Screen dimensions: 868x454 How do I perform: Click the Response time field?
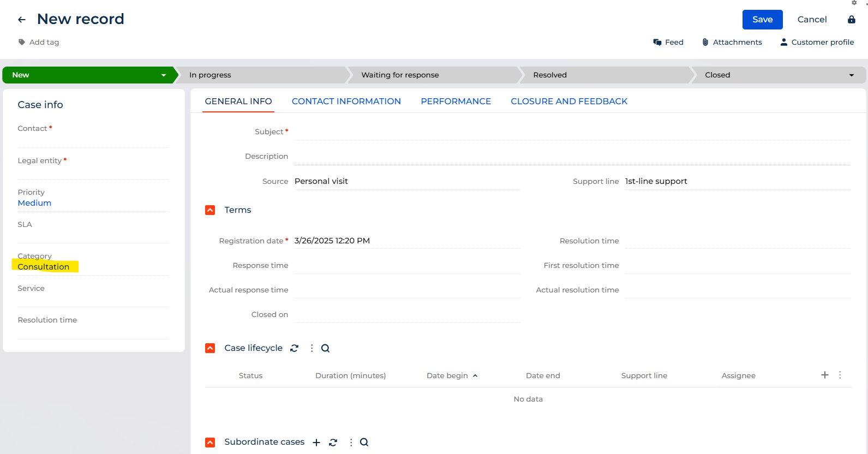[407, 265]
